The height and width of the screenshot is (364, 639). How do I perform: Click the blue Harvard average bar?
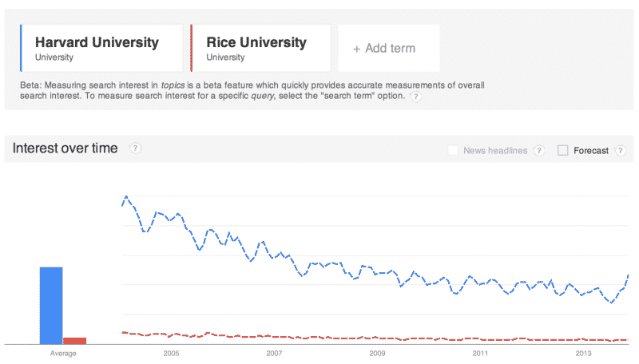point(51,305)
